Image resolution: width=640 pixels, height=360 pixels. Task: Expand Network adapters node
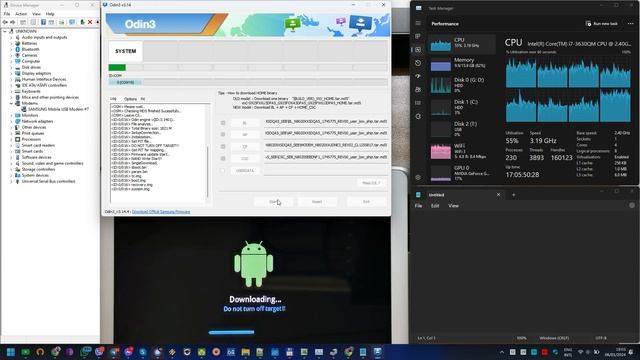tap(11, 121)
